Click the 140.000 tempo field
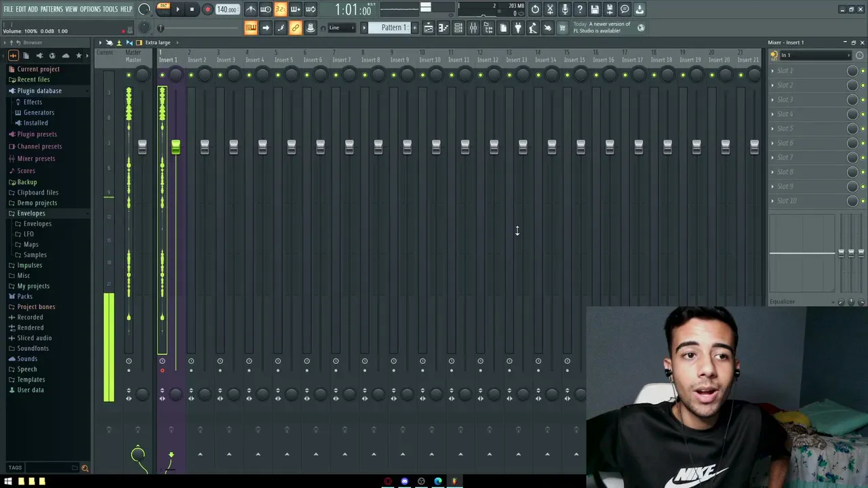This screenshot has width=868, height=488. pos(227,9)
